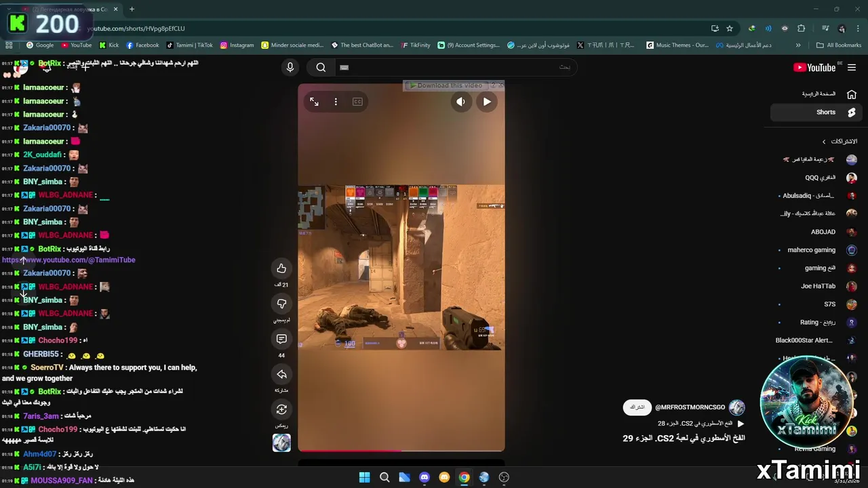Viewport: 868px width, 488px height.
Task: Open youtube.com/@TamimiTube link in chat
Action: [x=68, y=260]
